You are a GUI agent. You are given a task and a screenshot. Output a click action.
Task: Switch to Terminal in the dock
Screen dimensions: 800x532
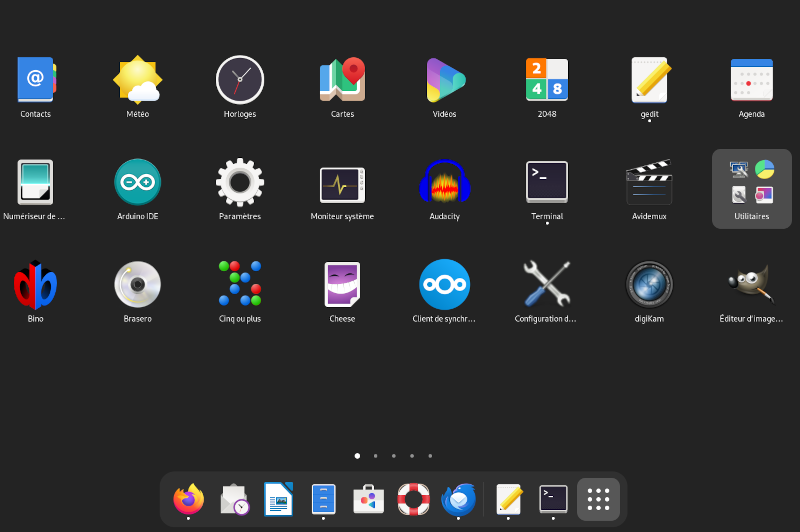point(554,499)
